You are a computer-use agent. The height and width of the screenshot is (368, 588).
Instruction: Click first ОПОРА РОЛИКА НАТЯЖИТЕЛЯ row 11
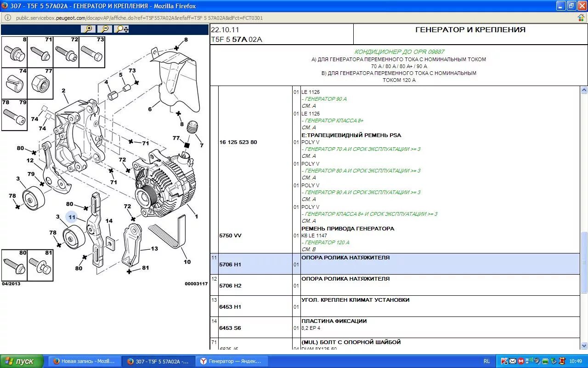click(x=395, y=264)
